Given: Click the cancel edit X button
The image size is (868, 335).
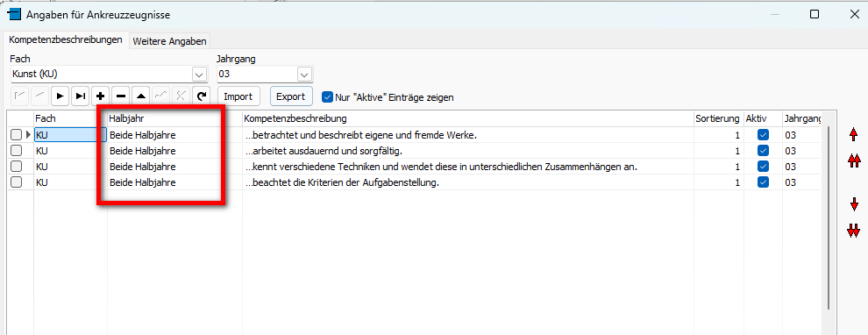Looking at the screenshot, I should [181, 96].
